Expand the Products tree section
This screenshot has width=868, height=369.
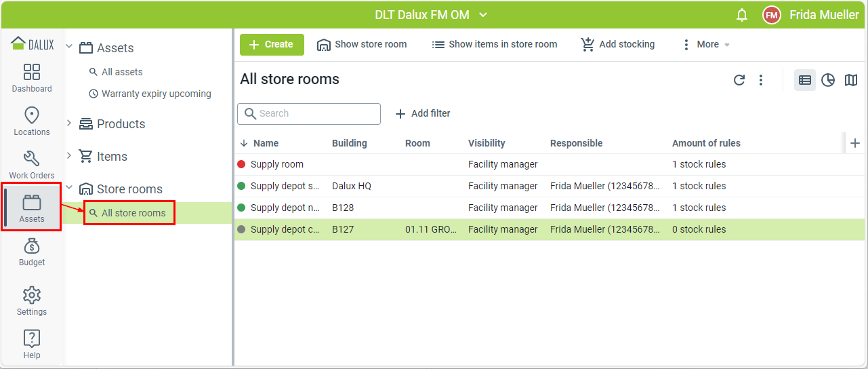[69, 123]
